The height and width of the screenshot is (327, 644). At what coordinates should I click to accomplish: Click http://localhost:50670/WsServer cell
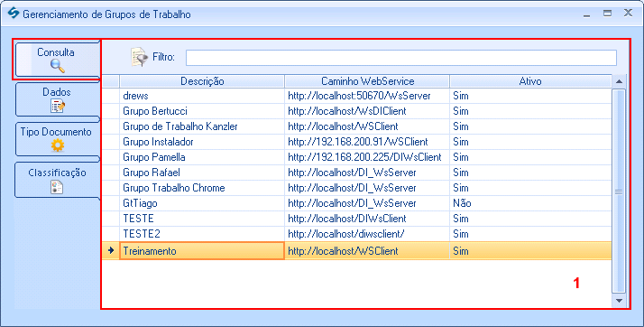pyautogui.click(x=367, y=96)
